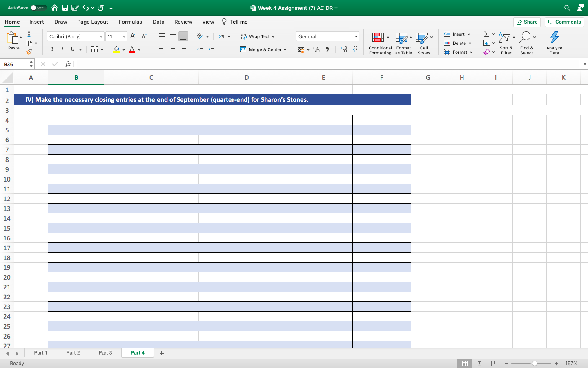Open font color dropdown arrow
Image resolution: width=588 pixels, height=368 pixels.
tap(139, 49)
